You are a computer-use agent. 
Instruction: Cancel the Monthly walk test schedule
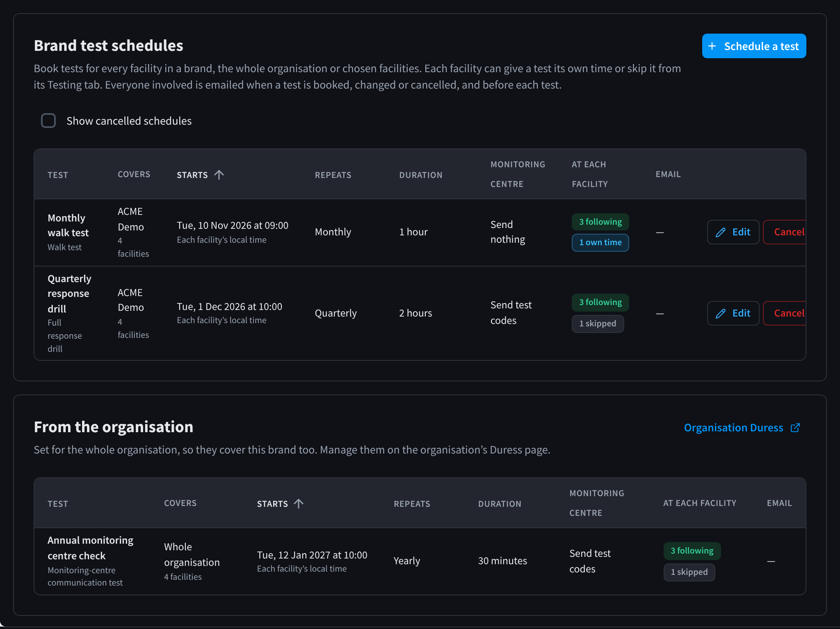coord(784,232)
